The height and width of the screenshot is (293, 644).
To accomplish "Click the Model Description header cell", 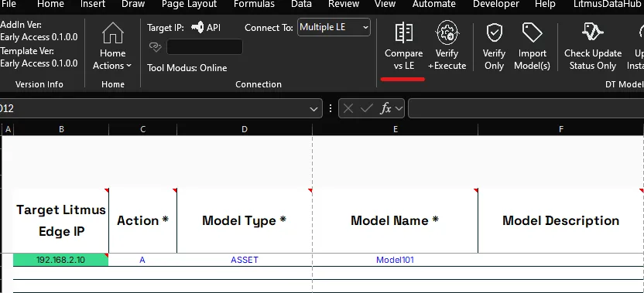I will [561, 221].
